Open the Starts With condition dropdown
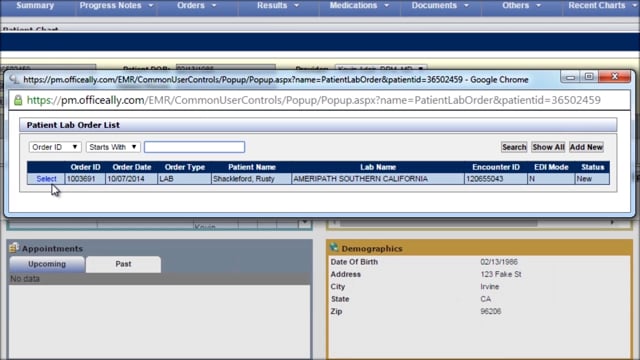The height and width of the screenshot is (360, 640). [113, 147]
